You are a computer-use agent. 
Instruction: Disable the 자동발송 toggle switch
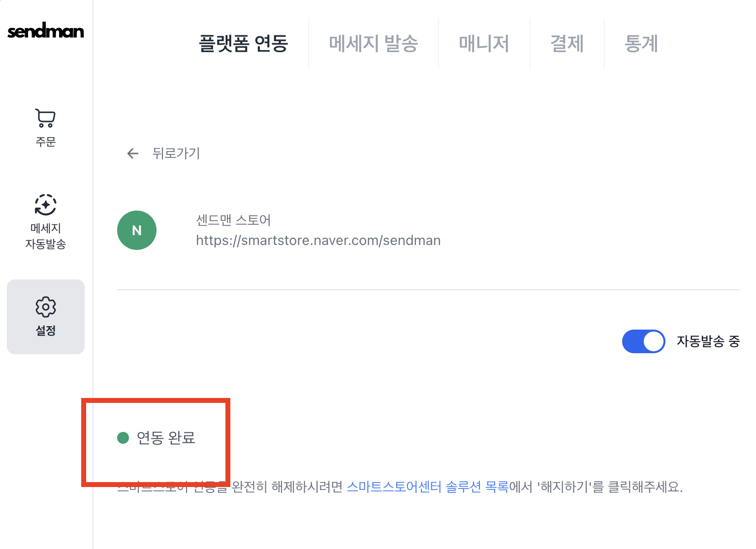643,341
